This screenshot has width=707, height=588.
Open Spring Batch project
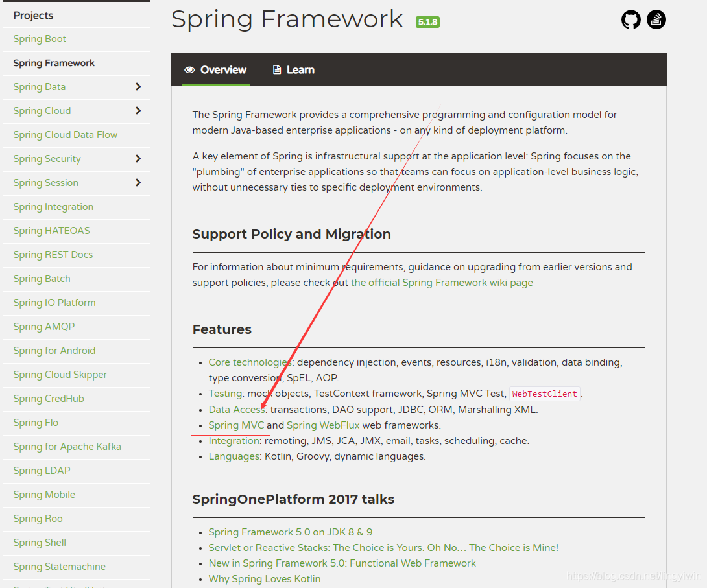click(42, 279)
